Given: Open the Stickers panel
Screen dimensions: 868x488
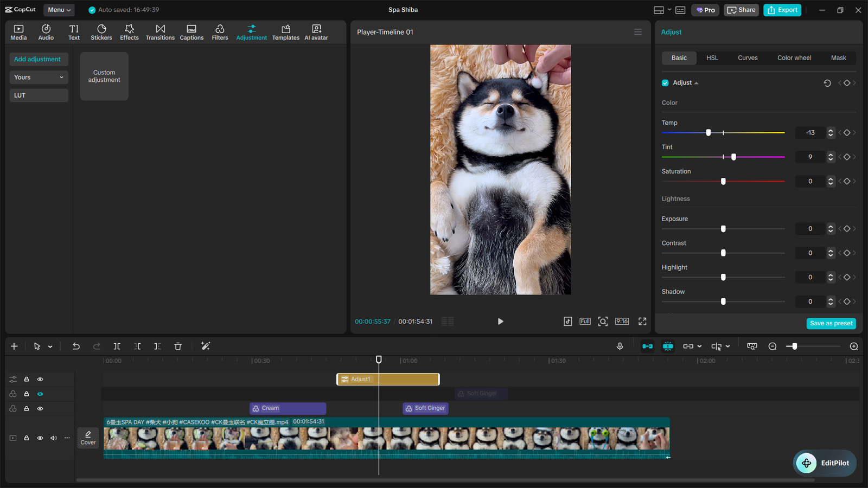Looking at the screenshot, I should pos(101,31).
